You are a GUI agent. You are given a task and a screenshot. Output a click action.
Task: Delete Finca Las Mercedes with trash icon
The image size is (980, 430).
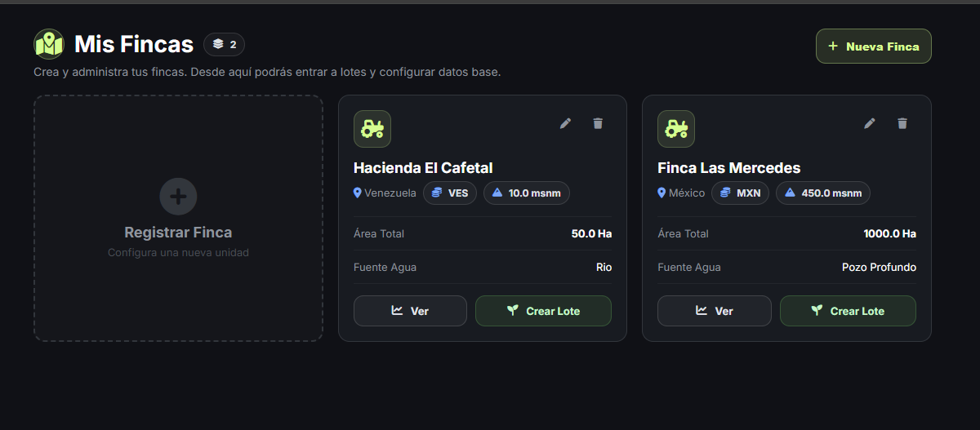(x=902, y=123)
